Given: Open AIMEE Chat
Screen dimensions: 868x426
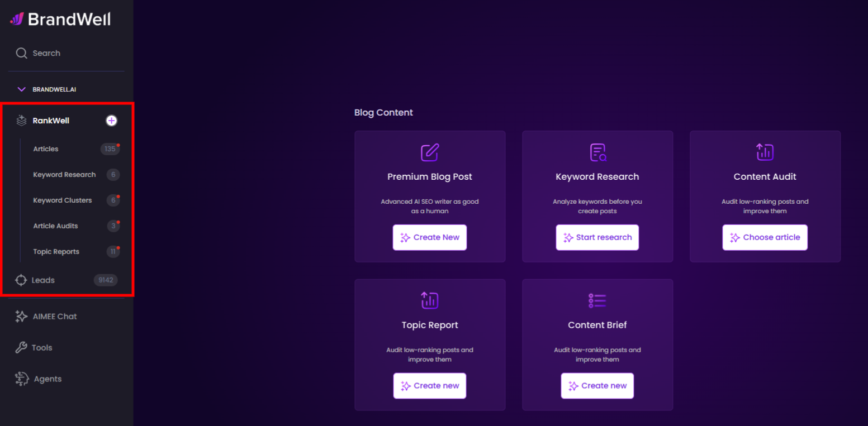Looking at the screenshot, I should [x=55, y=317].
